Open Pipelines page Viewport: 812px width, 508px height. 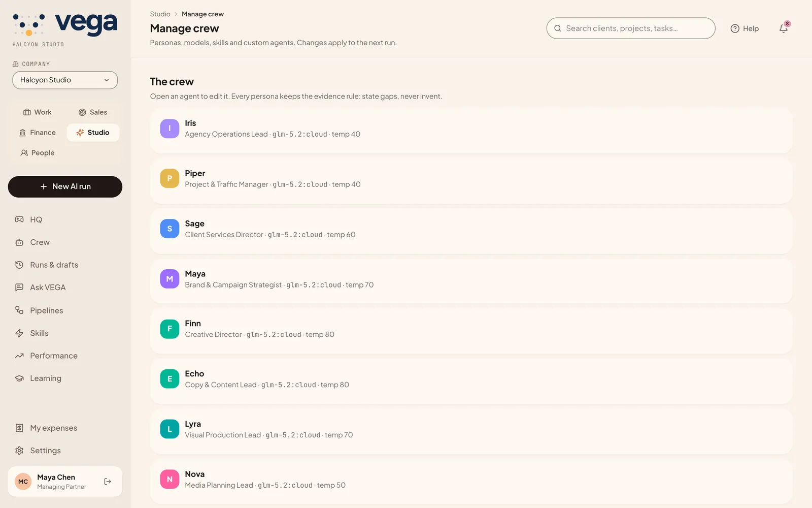(x=65, y=310)
